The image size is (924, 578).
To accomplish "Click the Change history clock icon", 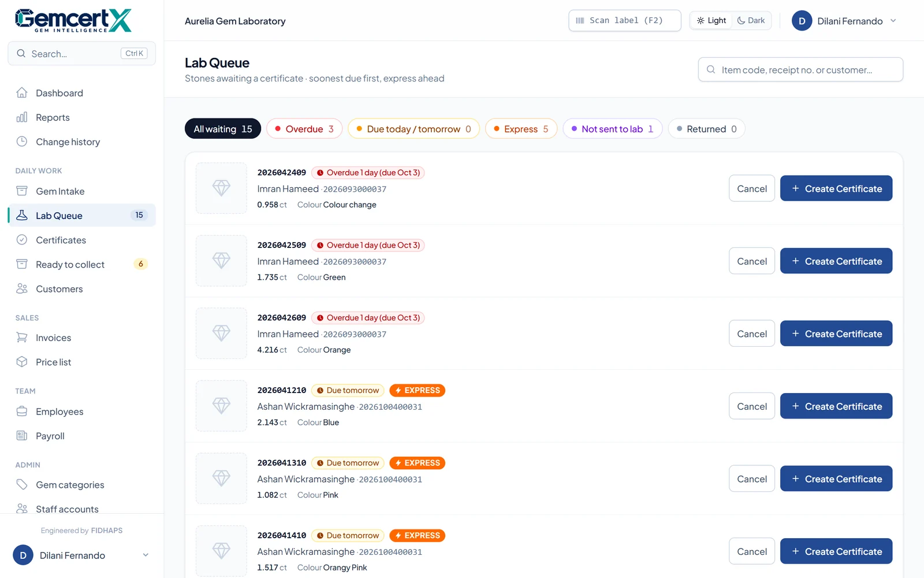I will click(22, 142).
